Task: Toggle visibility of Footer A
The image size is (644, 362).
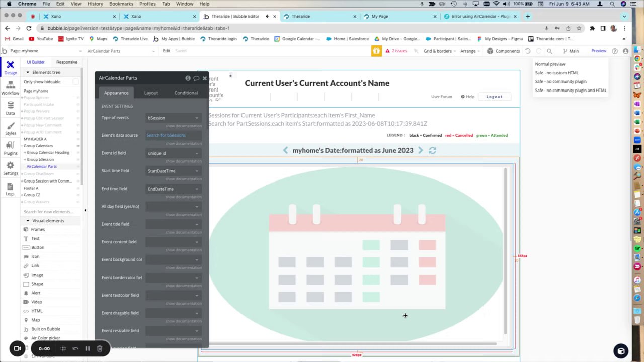Action: coord(78,188)
